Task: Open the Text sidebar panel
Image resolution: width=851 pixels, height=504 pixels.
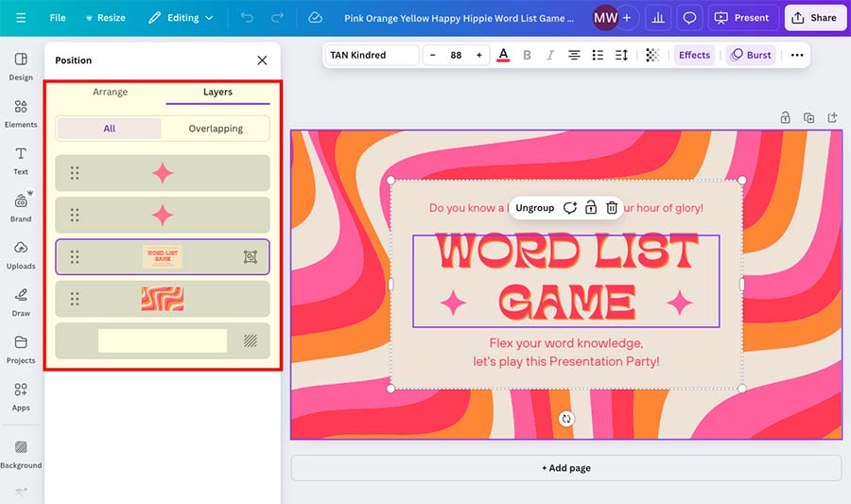Action: [21, 161]
